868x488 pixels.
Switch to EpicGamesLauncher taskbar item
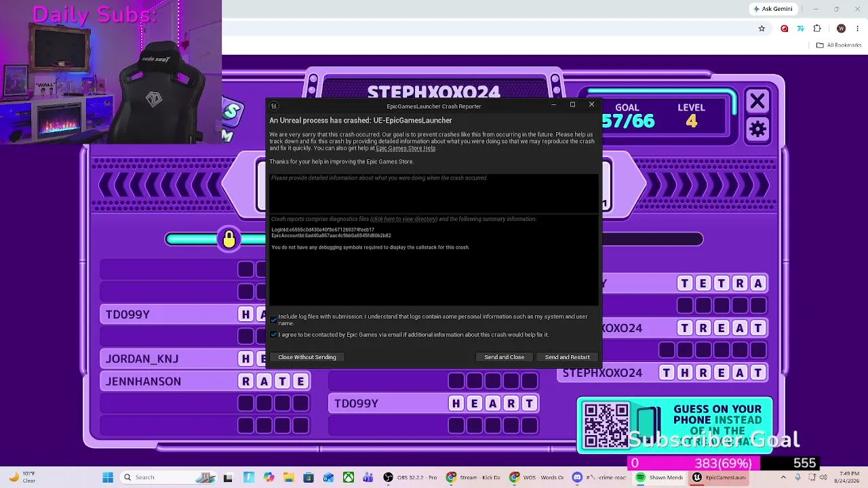click(719, 477)
